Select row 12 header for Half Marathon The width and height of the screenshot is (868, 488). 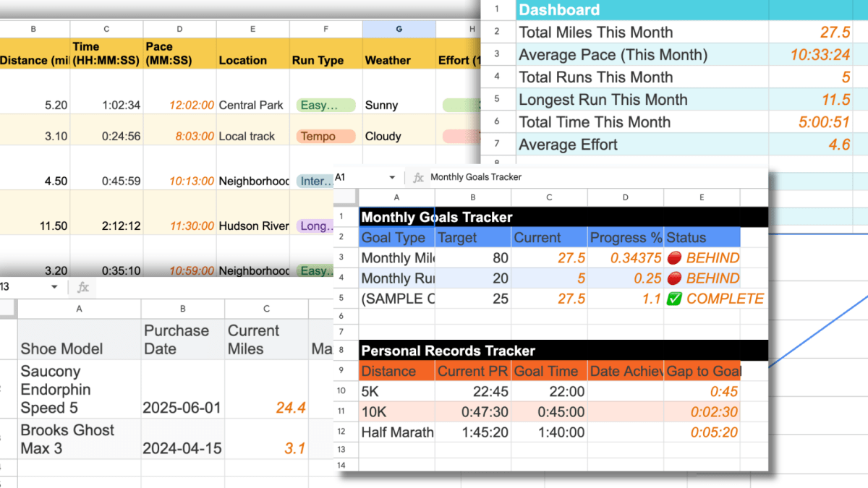[x=341, y=432]
